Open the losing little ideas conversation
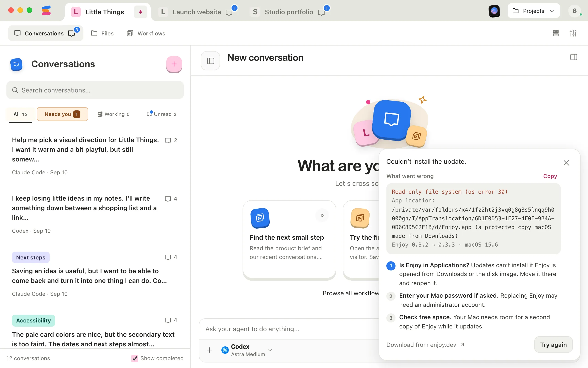This screenshot has width=588, height=368. pos(95,214)
